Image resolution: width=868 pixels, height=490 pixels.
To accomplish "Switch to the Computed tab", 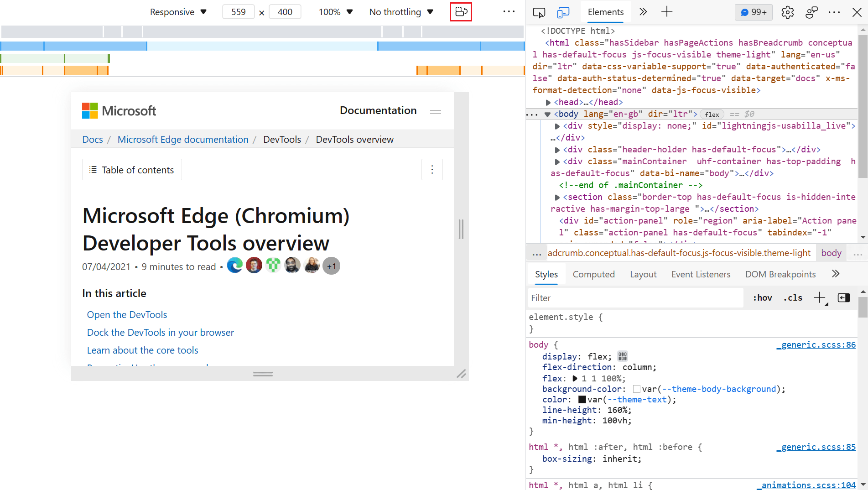I will 593,274.
